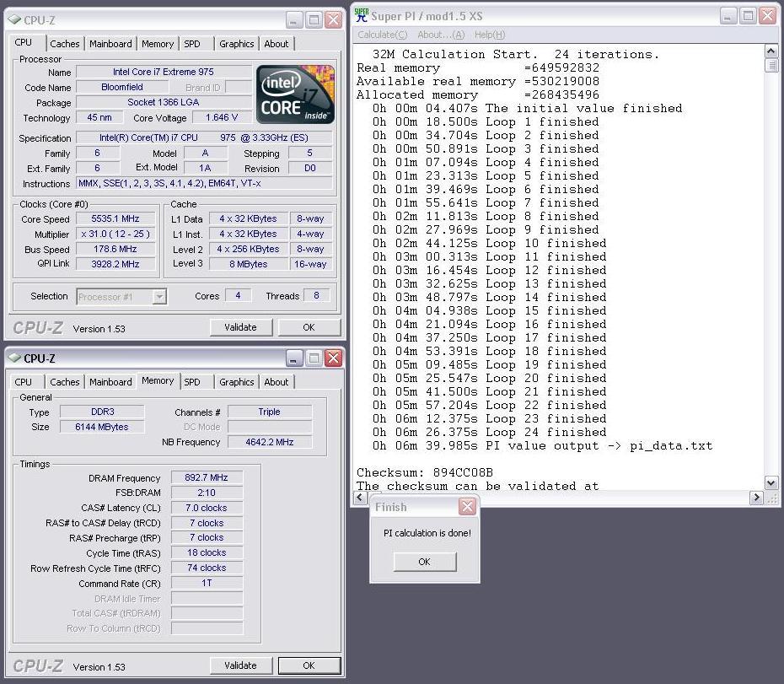Click the Command Rate value 1T
Screen dimensions: 784x684
coord(207,583)
